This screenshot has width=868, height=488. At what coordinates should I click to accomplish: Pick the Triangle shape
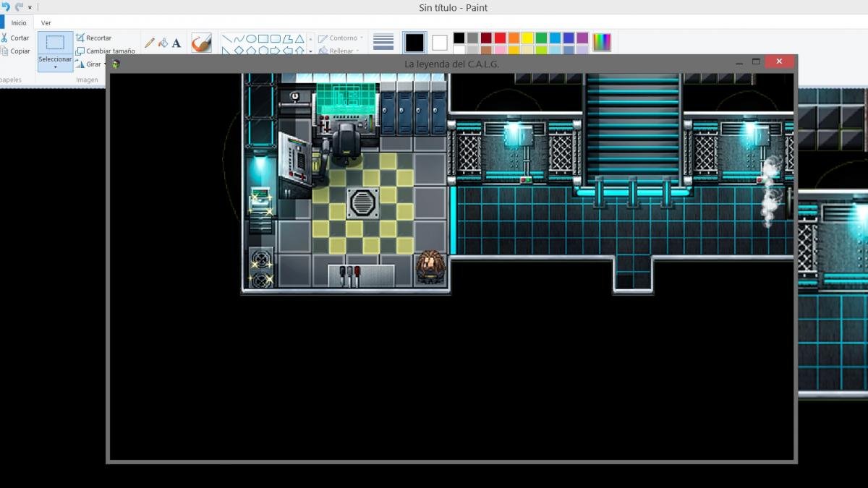299,39
